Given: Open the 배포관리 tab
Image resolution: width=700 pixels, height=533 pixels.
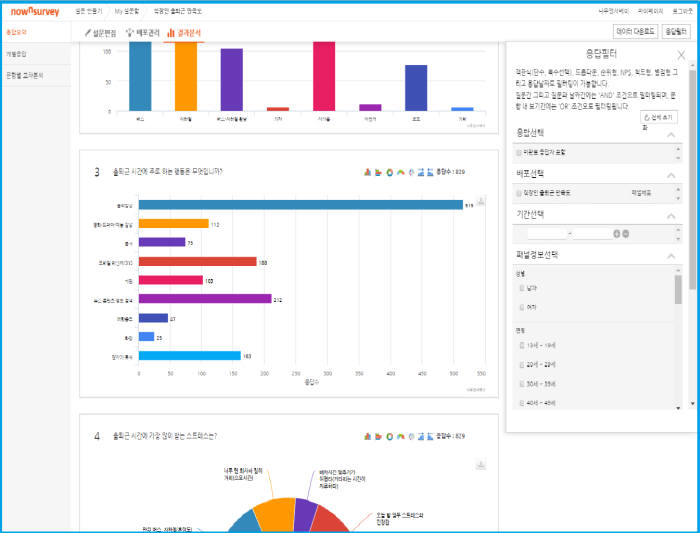Looking at the screenshot, I should pos(143,33).
